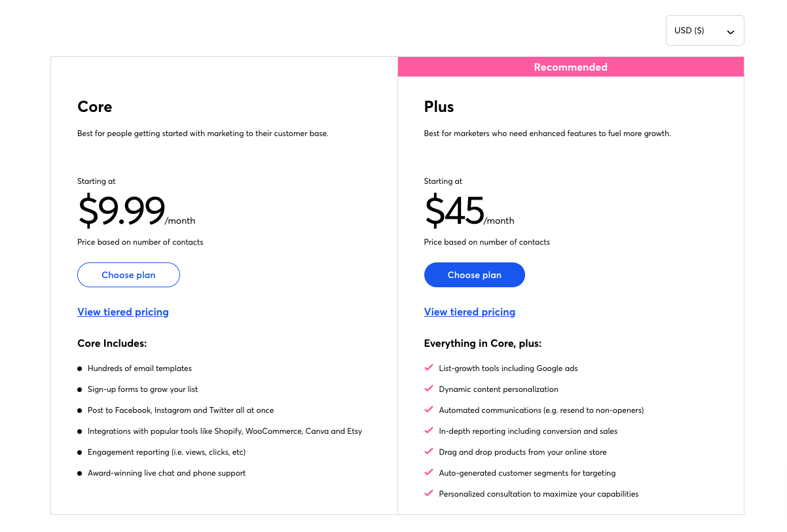787x532 pixels.
Task: Select the checkmark beside Automated communications feature
Action: [429, 410]
